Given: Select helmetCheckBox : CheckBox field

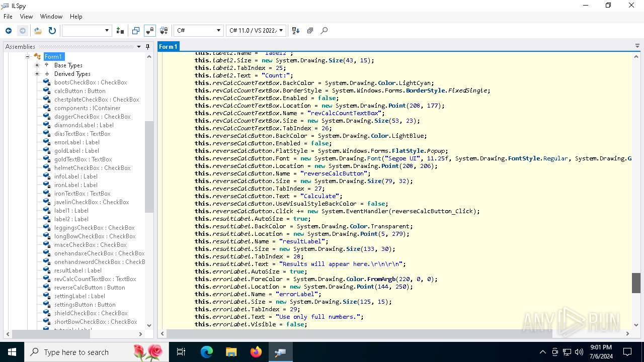Looking at the screenshot, I should 93,168.
